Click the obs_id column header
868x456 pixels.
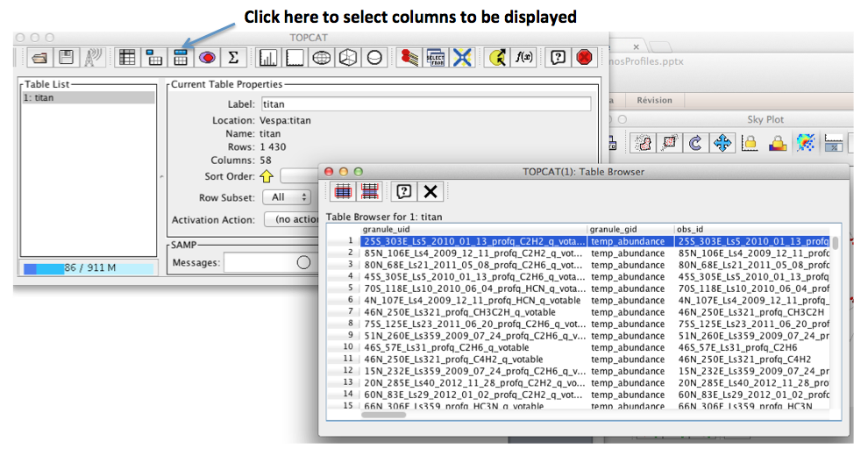(751, 229)
